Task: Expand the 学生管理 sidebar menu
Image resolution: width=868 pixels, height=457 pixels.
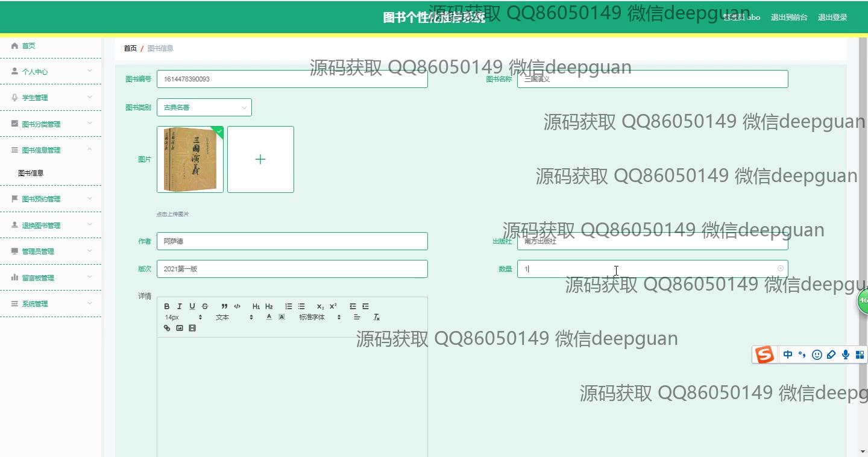Action: pos(51,98)
